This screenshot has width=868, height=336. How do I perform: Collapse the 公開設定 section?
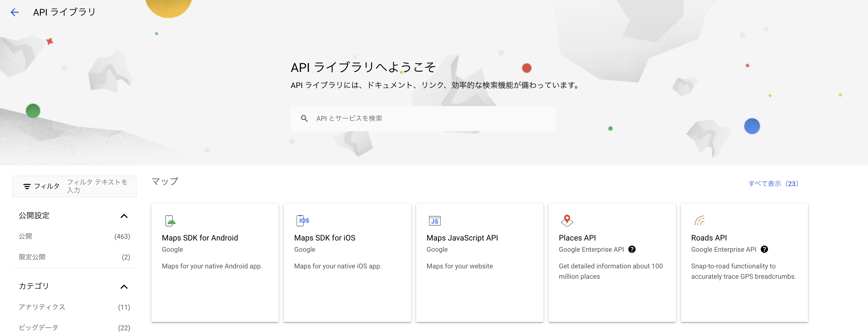124,216
